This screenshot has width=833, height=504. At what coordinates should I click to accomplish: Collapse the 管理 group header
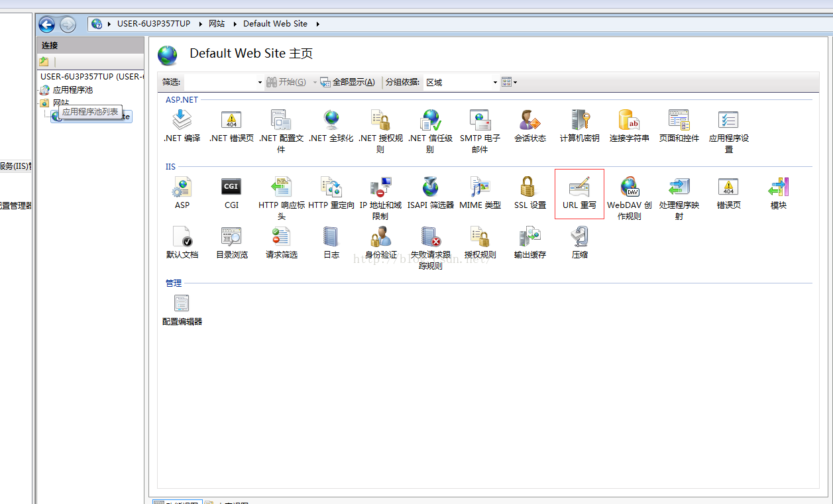(x=173, y=283)
